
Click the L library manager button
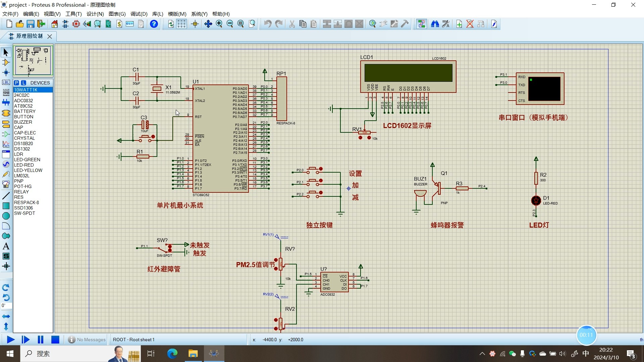(23, 83)
